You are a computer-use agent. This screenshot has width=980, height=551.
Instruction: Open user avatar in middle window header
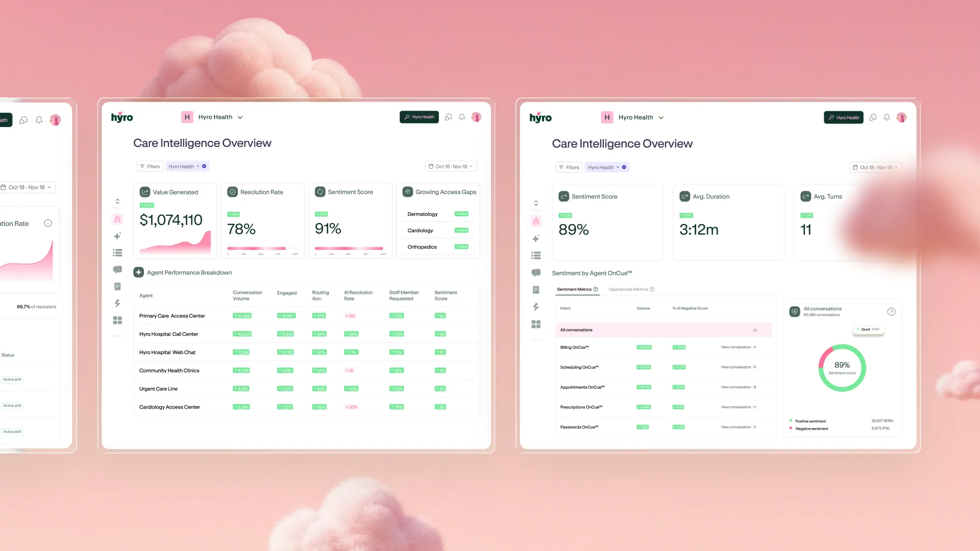pyautogui.click(x=476, y=117)
